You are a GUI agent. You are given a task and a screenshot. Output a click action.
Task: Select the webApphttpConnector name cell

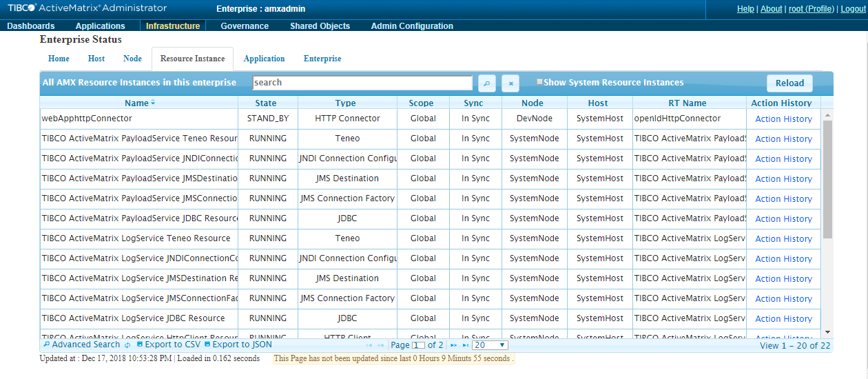click(138, 119)
